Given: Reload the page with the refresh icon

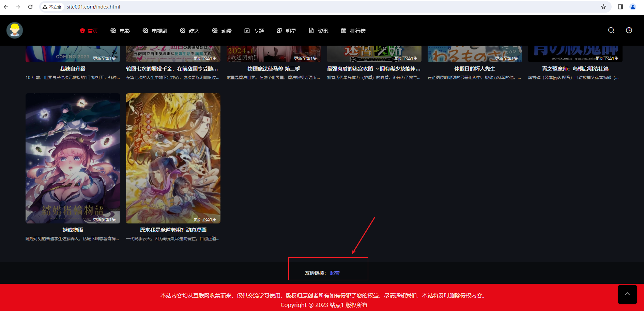Looking at the screenshot, I should [30, 7].
